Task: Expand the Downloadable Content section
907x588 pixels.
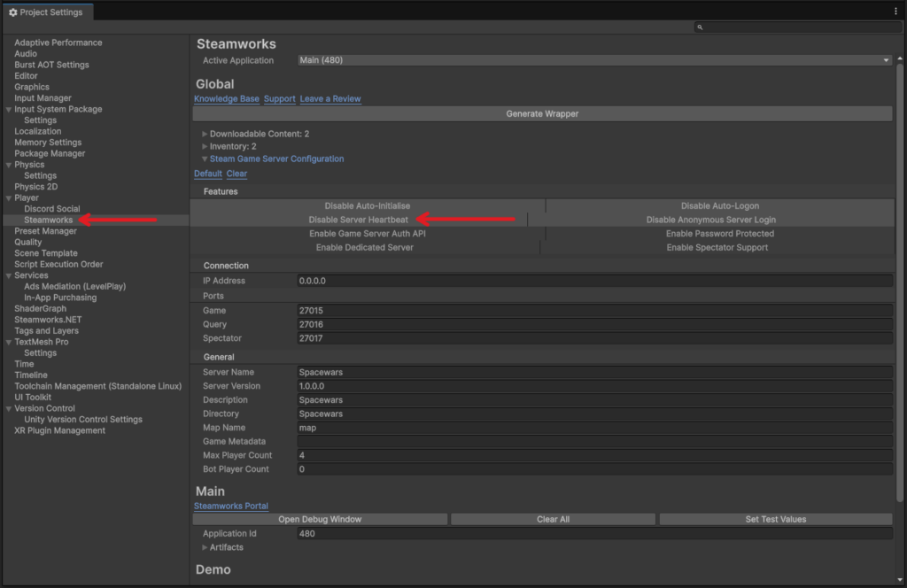Action: click(x=205, y=134)
